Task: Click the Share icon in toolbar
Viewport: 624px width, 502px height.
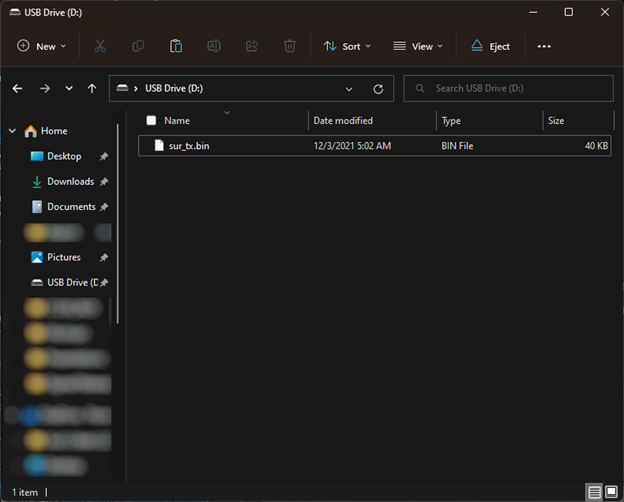Action: (x=252, y=46)
